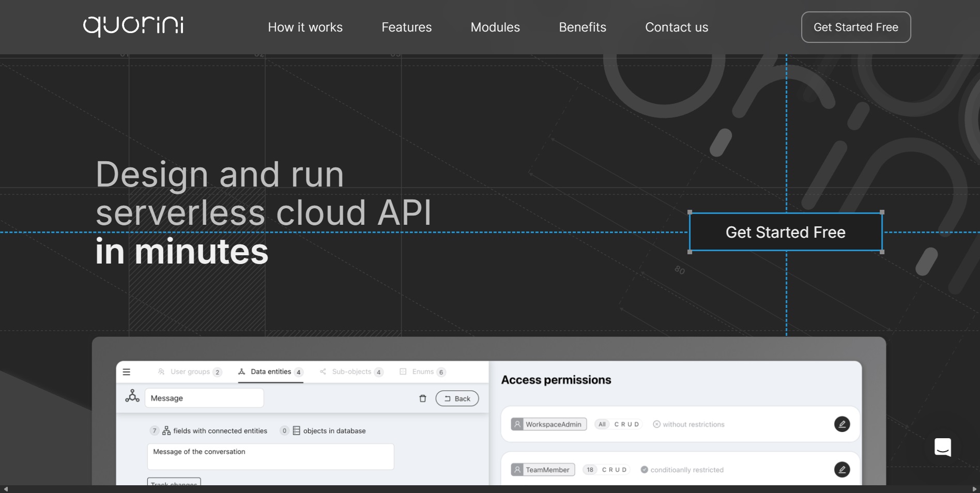Click Get Started Free in header
980x493 pixels.
pyautogui.click(x=856, y=27)
